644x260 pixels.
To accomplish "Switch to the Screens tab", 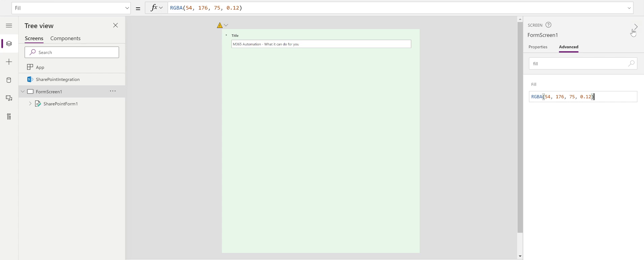I will [x=34, y=38].
